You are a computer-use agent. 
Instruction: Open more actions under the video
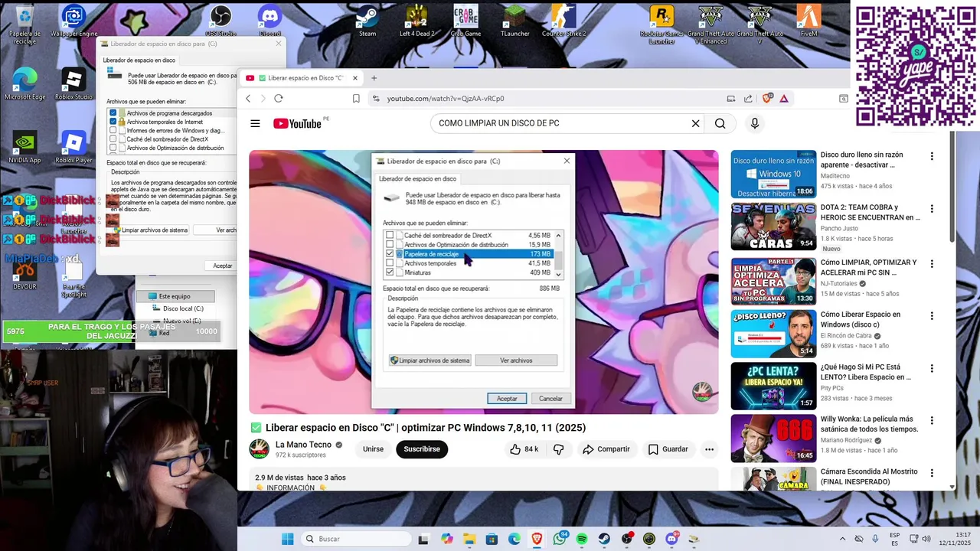(x=709, y=449)
